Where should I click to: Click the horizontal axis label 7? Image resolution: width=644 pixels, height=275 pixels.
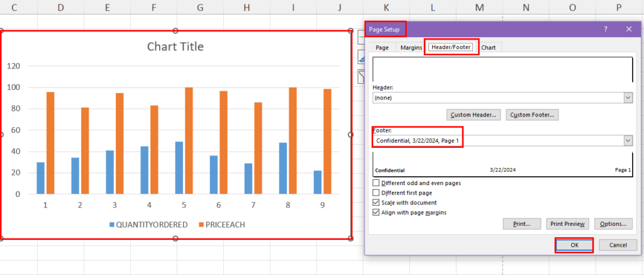[x=253, y=205]
